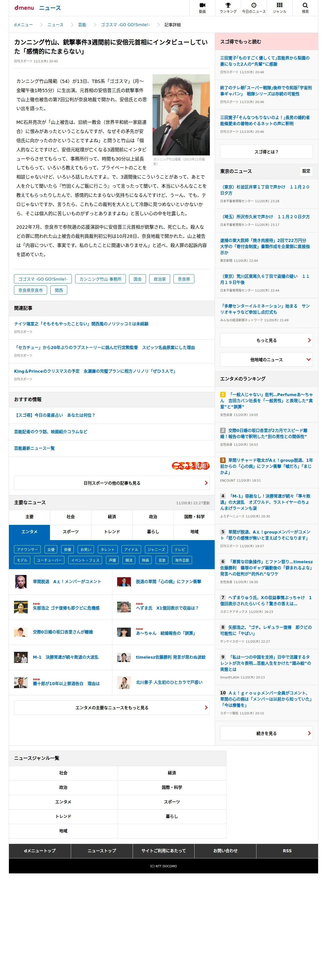The width and height of the screenshot is (327, 980).
Task: Open footer RSS link
Action: [287, 851]
